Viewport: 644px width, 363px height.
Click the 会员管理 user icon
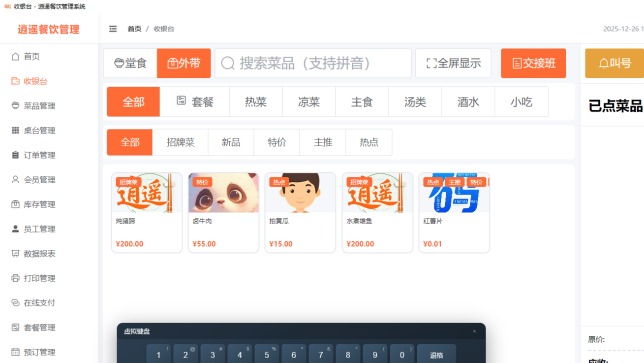pyautogui.click(x=15, y=179)
